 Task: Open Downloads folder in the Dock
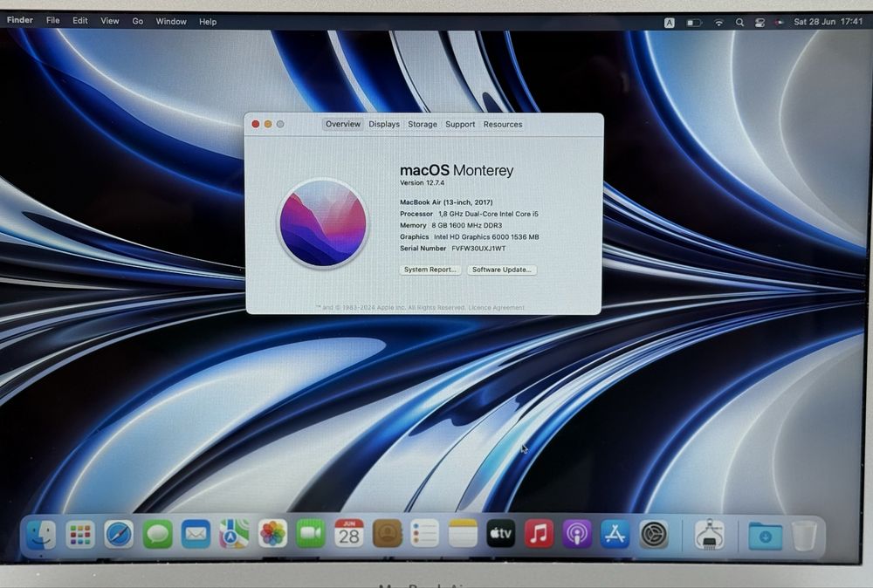766,536
